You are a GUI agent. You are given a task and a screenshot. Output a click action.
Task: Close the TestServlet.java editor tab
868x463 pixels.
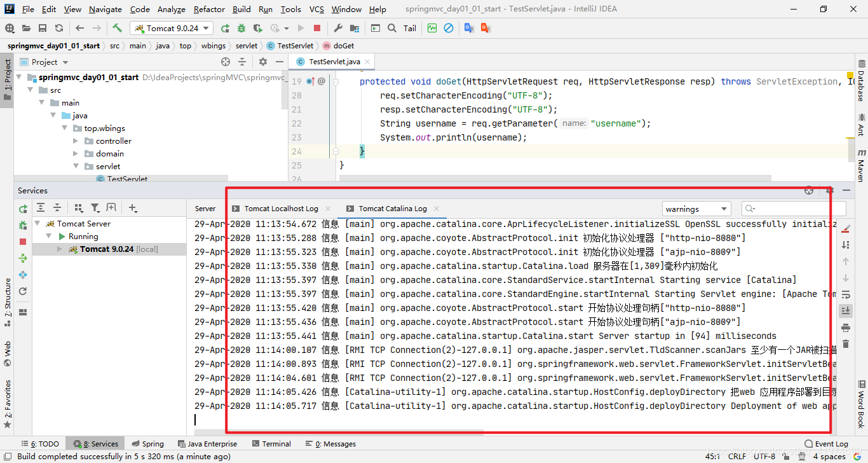(367, 62)
